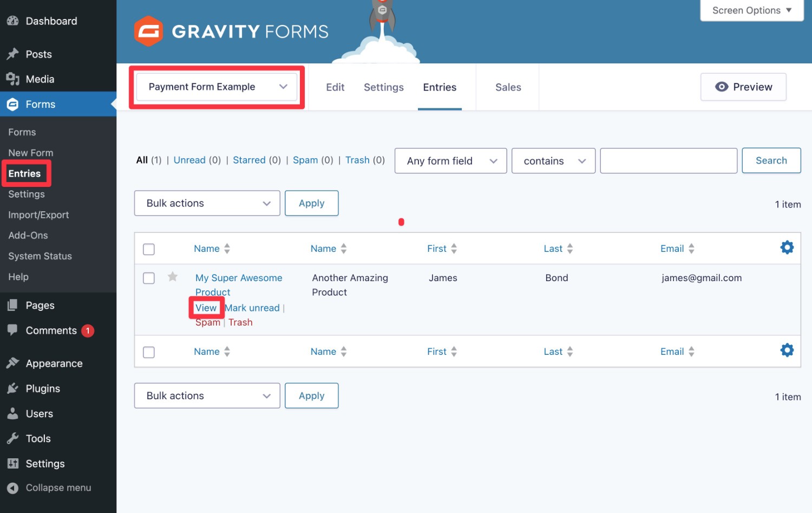
Task: Open Users via the person icon
Action: tap(12, 413)
